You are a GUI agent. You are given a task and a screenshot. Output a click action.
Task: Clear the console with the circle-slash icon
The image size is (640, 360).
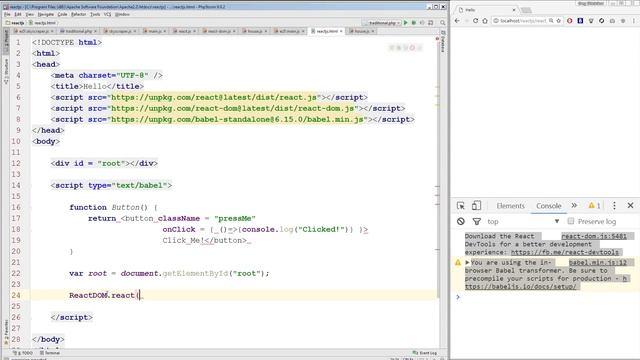461,221
